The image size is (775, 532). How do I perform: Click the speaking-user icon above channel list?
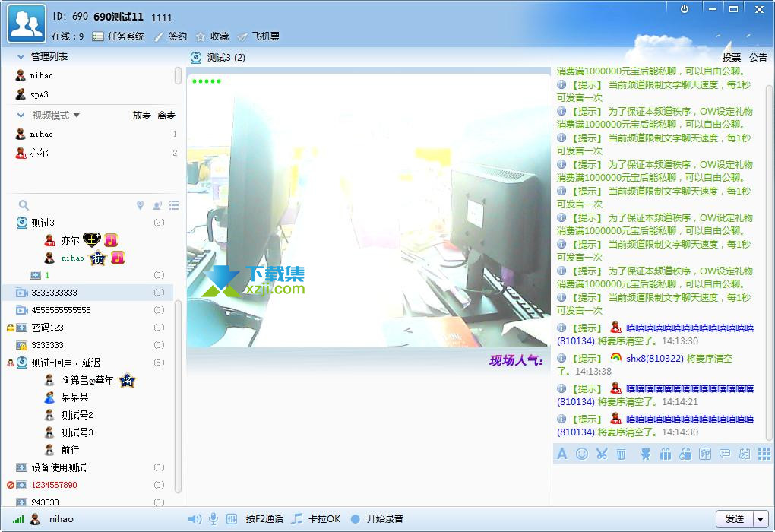[x=158, y=205]
